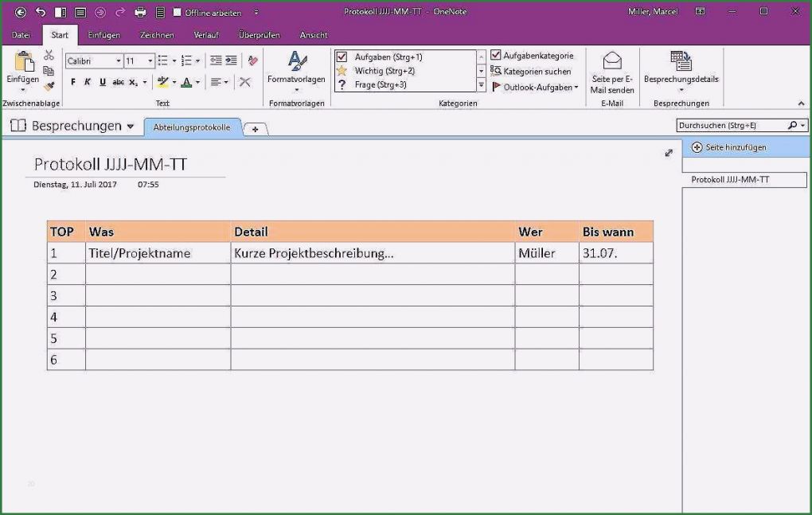The height and width of the screenshot is (515, 812).
Task: Open the Calibri font name dropdown
Action: 119,61
